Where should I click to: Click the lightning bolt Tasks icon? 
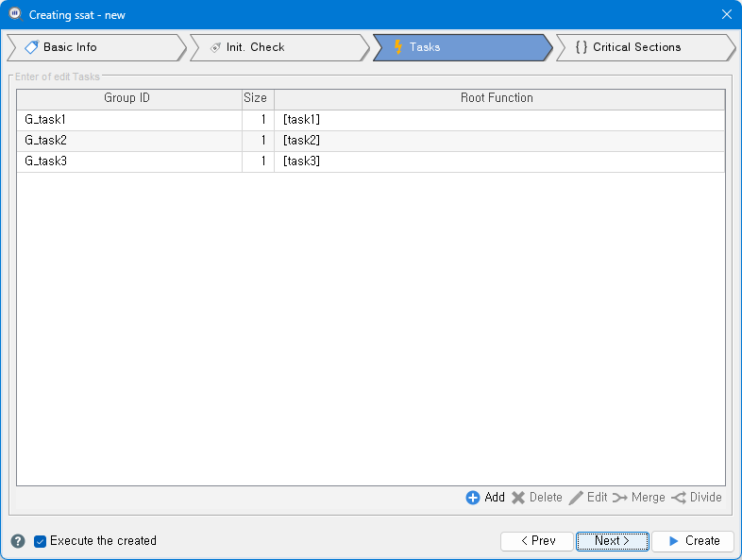(x=398, y=47)
